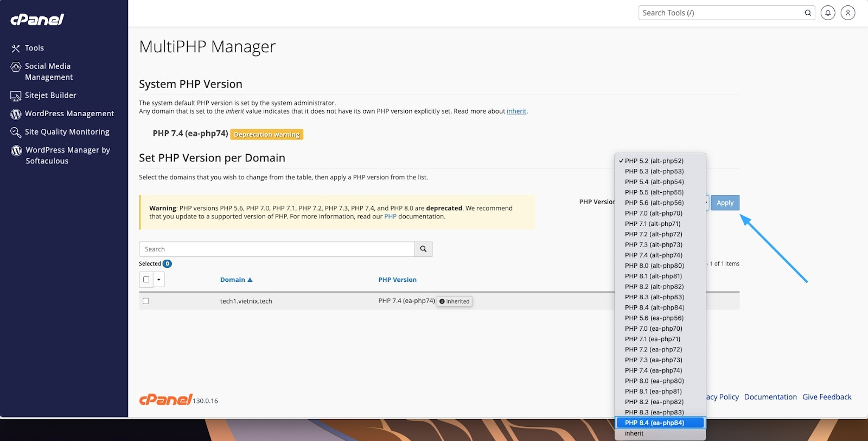Choose PHP 7.3 (ea-php73) option
The width and height of the screenshot is (868, 441).
[660, 360]
